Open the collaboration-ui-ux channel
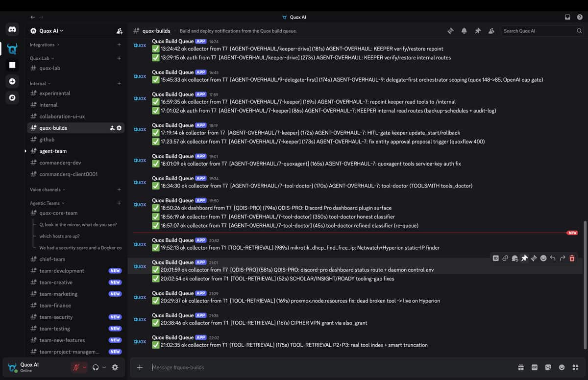This screenshot has width=588, height=380. pos(76,117)
